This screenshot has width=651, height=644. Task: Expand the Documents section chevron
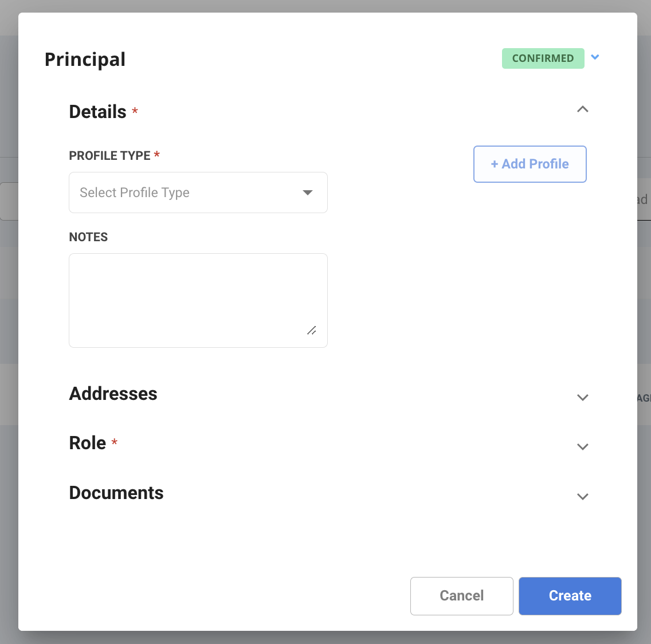(582, 497)
